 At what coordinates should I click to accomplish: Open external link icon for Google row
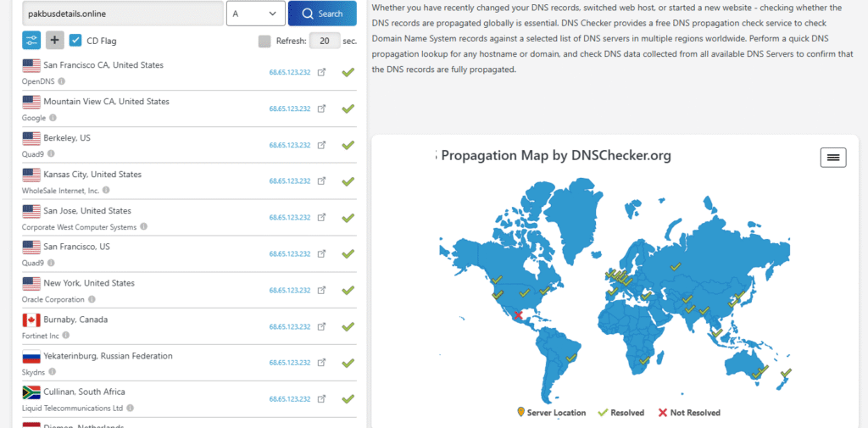[321, 108]
